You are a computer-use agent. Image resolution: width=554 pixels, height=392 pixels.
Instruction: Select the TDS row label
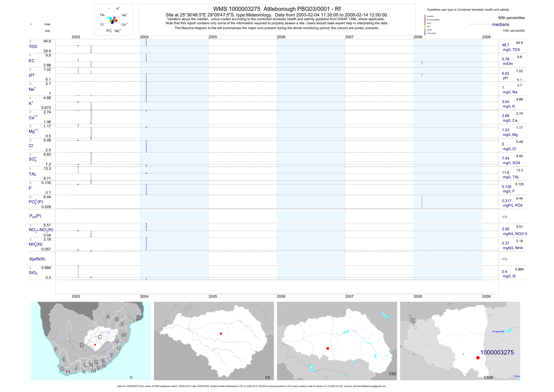pyautogui.click(x=33, y=47)
